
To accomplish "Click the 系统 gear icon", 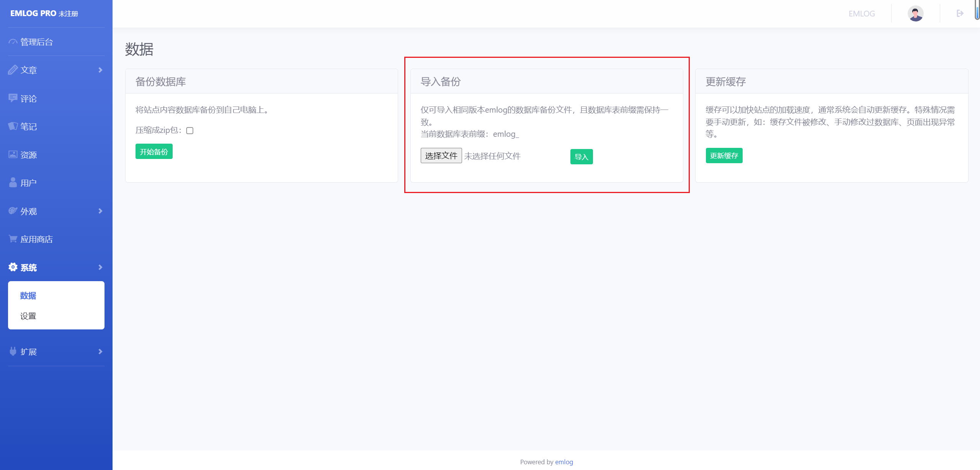I will 13,267.
